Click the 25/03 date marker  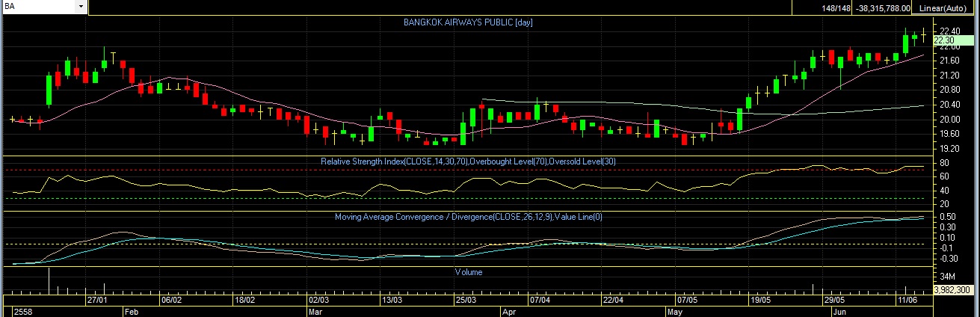click(466, 299)
